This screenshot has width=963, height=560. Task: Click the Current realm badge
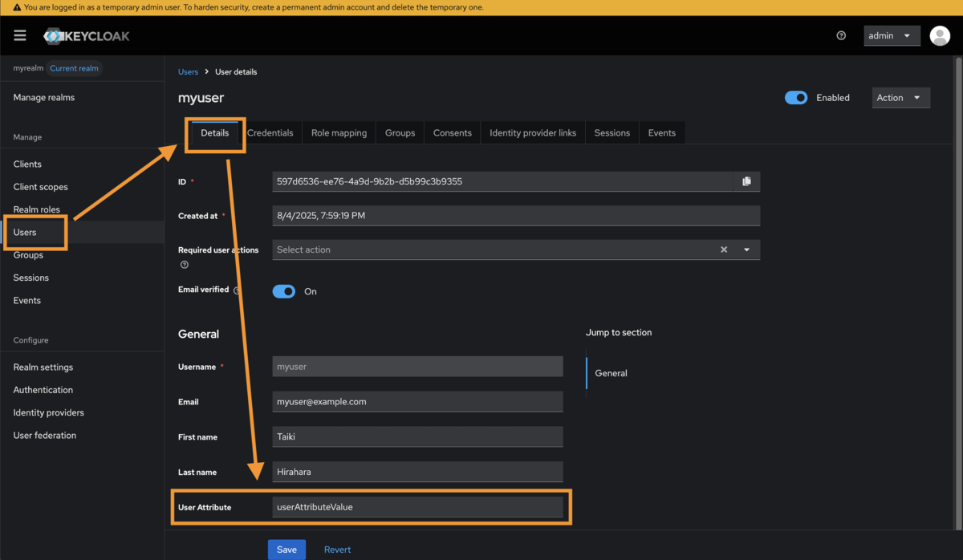[75, 68]
